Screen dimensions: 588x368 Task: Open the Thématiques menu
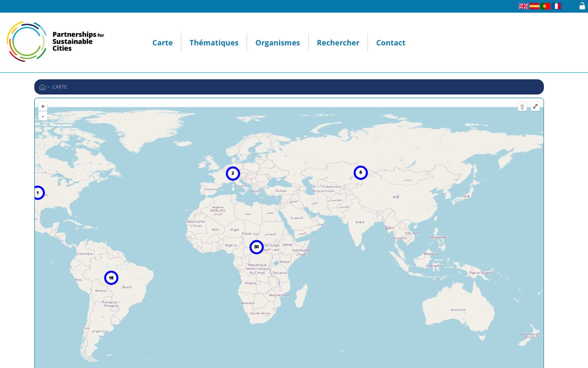[x=214, y=43]
